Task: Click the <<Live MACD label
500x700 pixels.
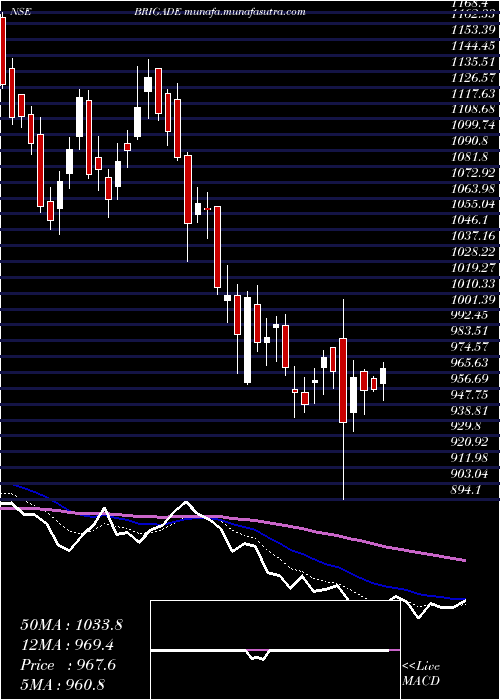Action: (421, 674)
